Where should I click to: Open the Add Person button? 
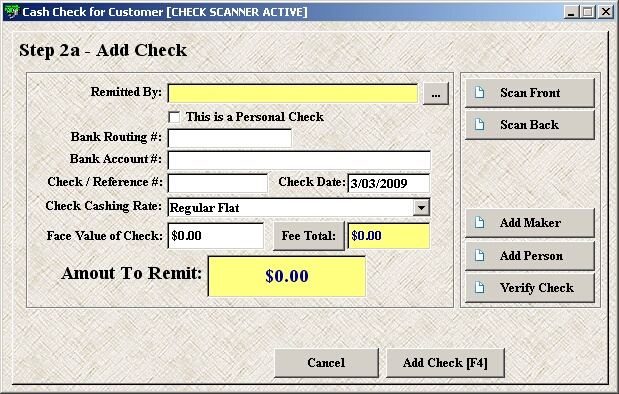[530, 255]
